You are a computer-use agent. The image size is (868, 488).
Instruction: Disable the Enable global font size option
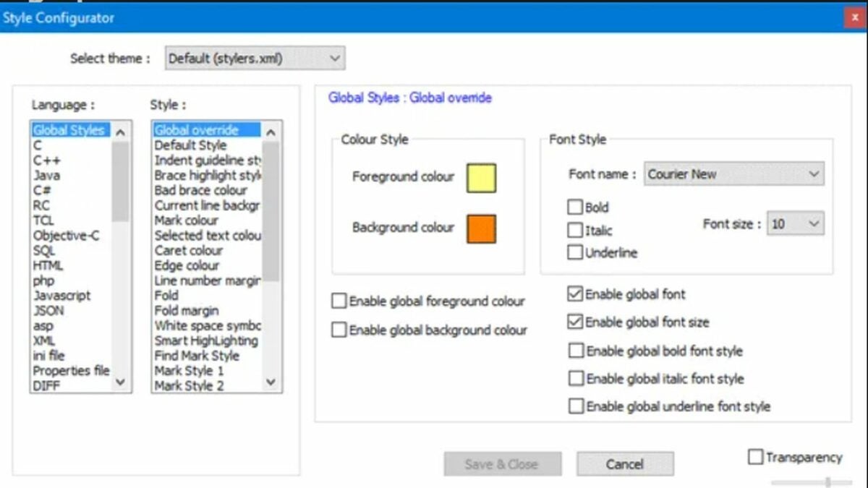click(x=576, y=322)
